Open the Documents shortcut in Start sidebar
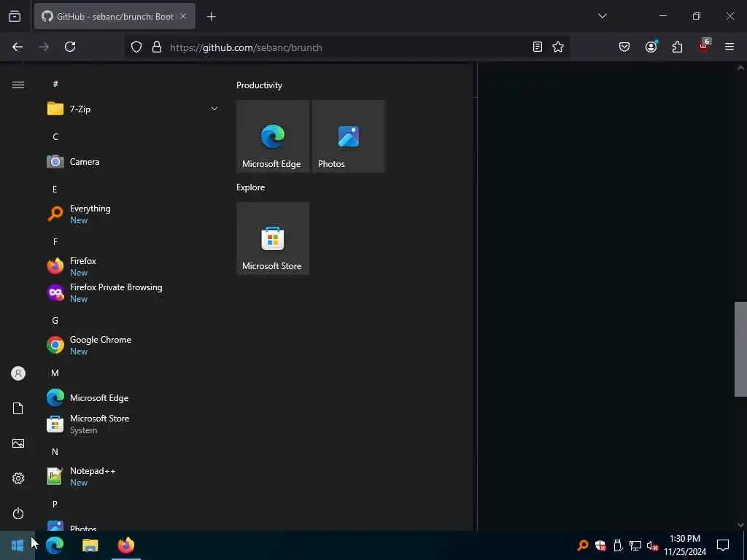This screenshot has height=560, width=747. click(18, 408)
